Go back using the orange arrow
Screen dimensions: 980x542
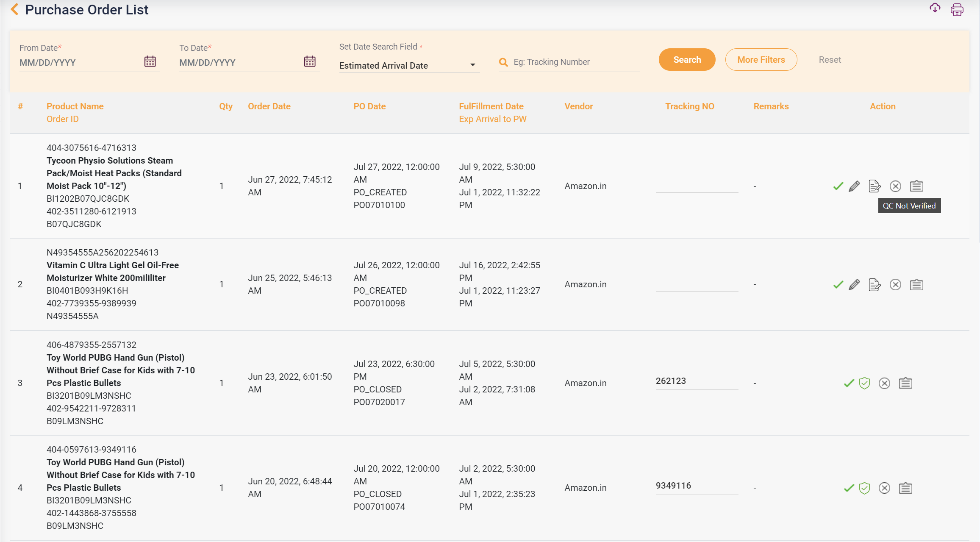[x=14, y=9]
